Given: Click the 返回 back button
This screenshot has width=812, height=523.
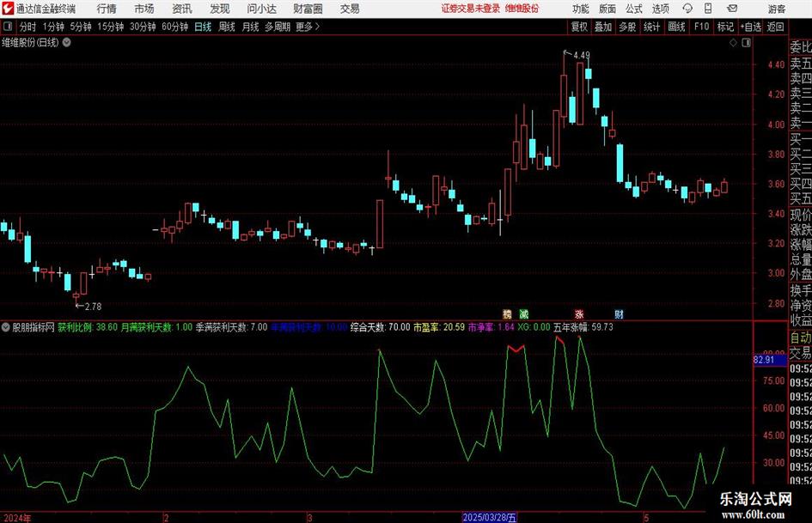Looking at the screenshot, I should pyautogui.click(x=775, y=27).
